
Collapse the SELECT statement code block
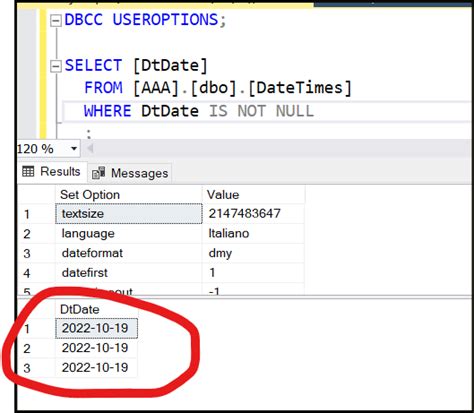[55, 66]
